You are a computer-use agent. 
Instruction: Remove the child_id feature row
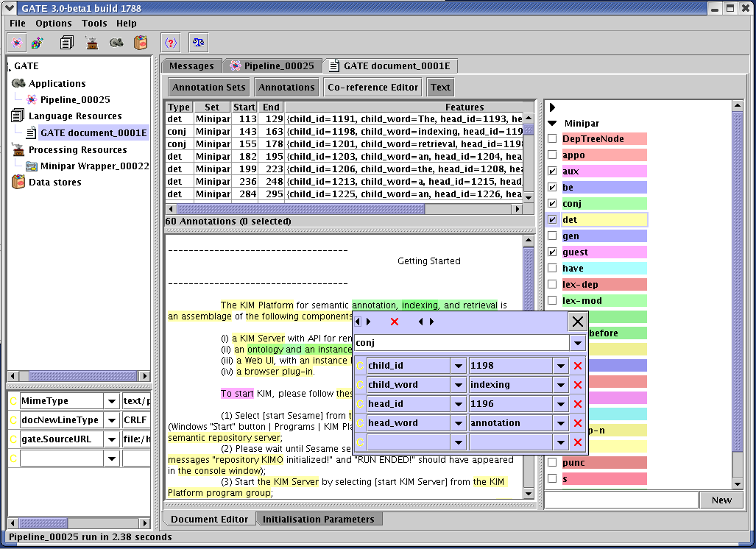(578, 366)
